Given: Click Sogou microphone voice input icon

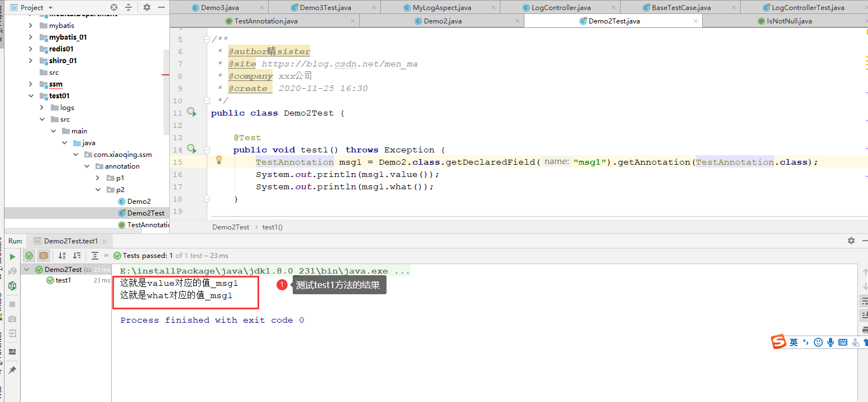Looking at the screenshot, I should point(831,342).
